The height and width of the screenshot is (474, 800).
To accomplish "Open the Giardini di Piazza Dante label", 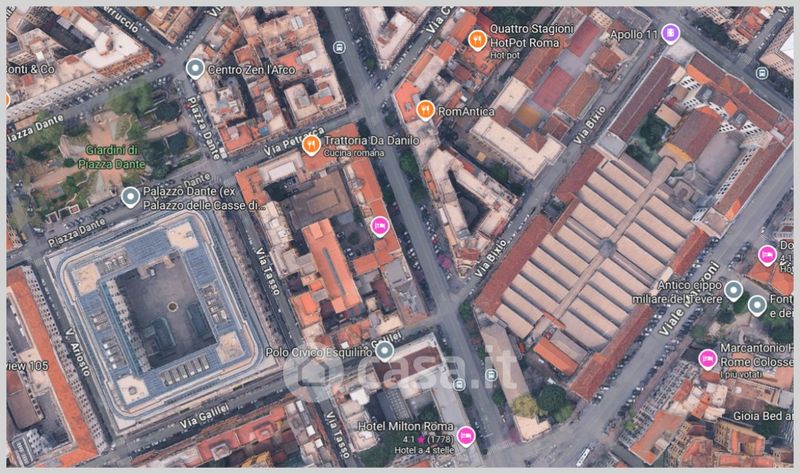I will click(111, 157).
